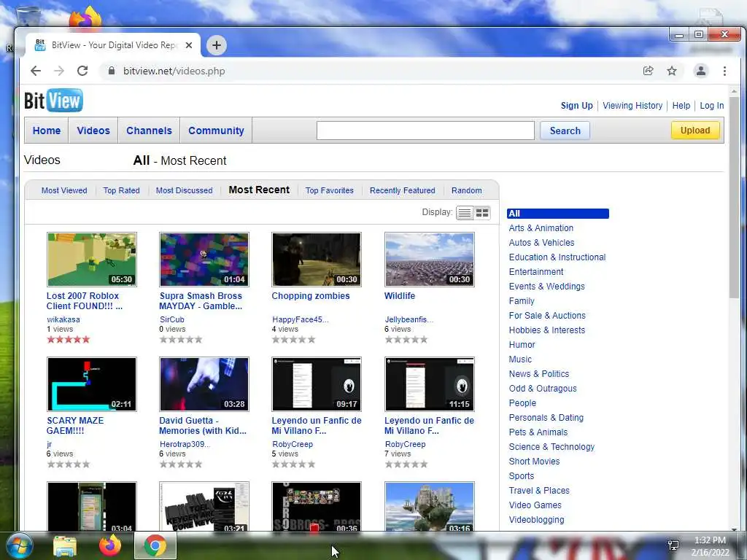Close the BitView browser tab
The width and height of the screenshot is (747, 560).
pyautogui.click(x=189, y=45)
